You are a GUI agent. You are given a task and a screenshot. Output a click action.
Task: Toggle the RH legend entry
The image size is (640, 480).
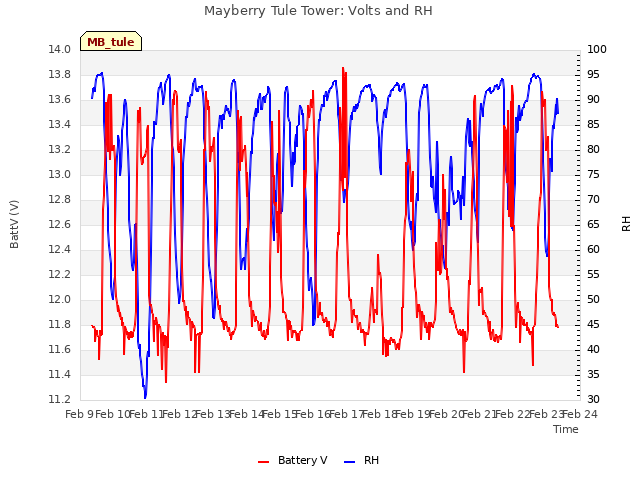point(361,460)
